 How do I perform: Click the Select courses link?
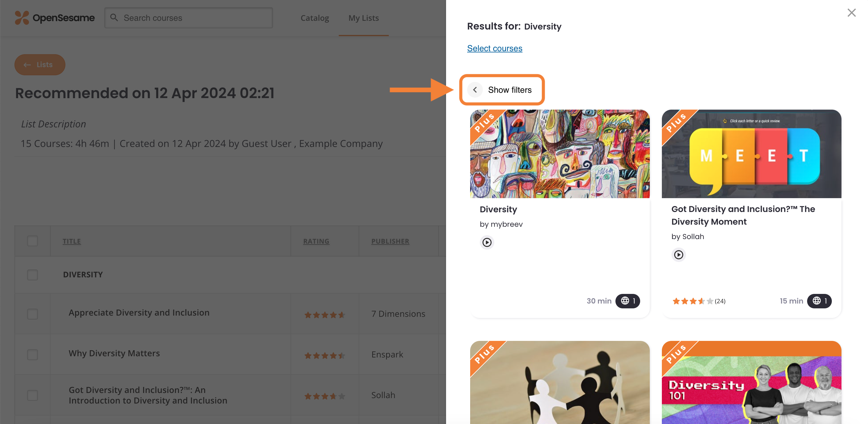tap(494, 48)
